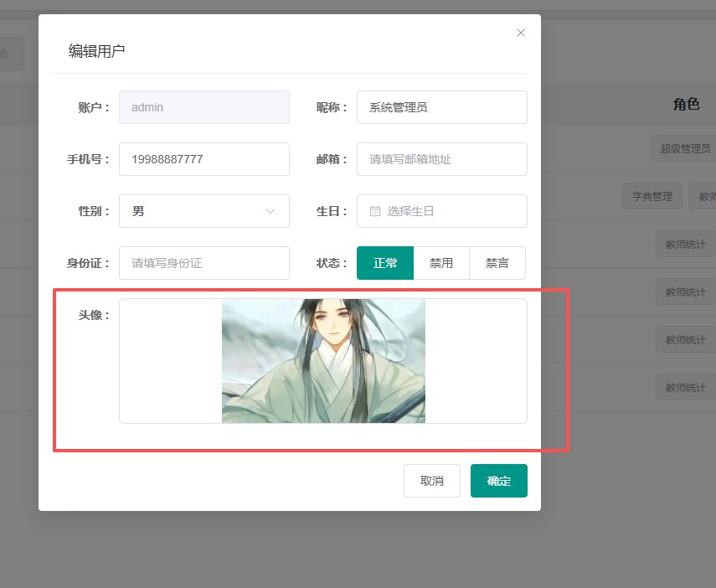Click the 超级管理员 role tag
The image size is (716, 588).
684,148
